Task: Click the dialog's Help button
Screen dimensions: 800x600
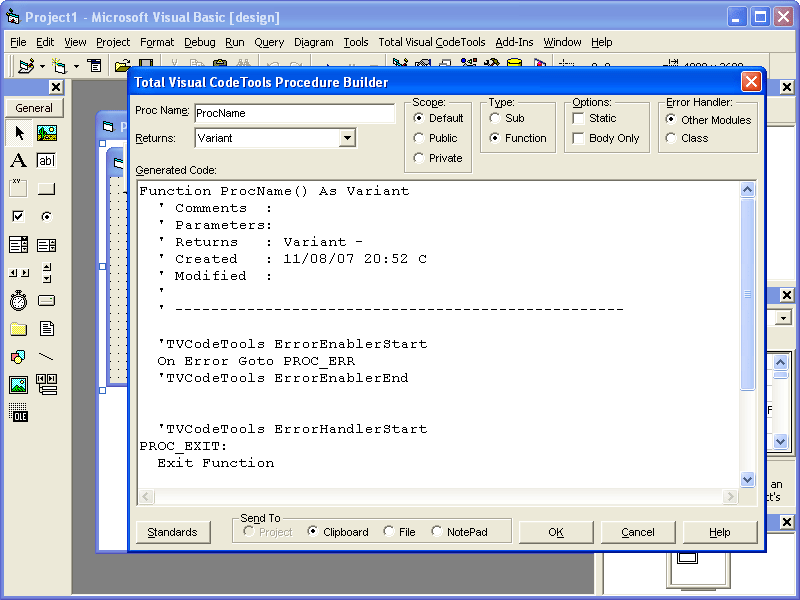Action: pos(719,532)
